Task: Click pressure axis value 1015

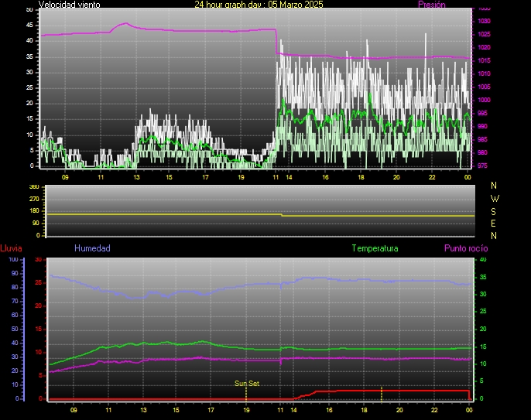Action: click(484, 61)
